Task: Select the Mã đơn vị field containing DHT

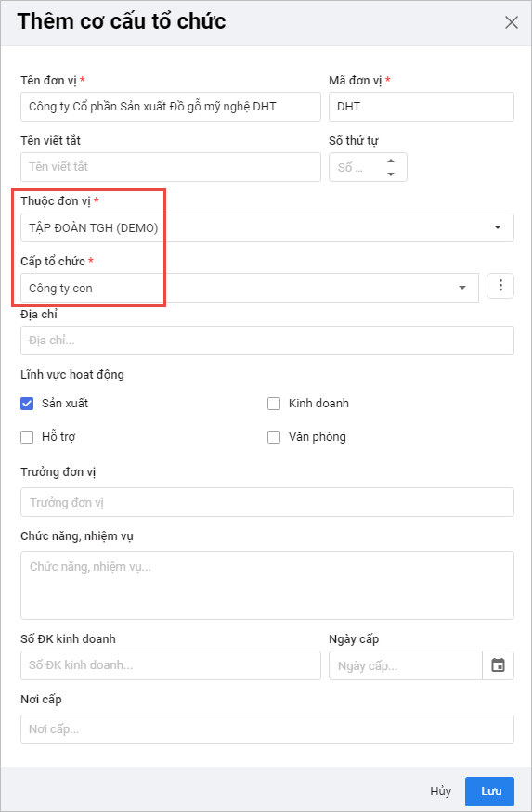Action: [422, 107]
